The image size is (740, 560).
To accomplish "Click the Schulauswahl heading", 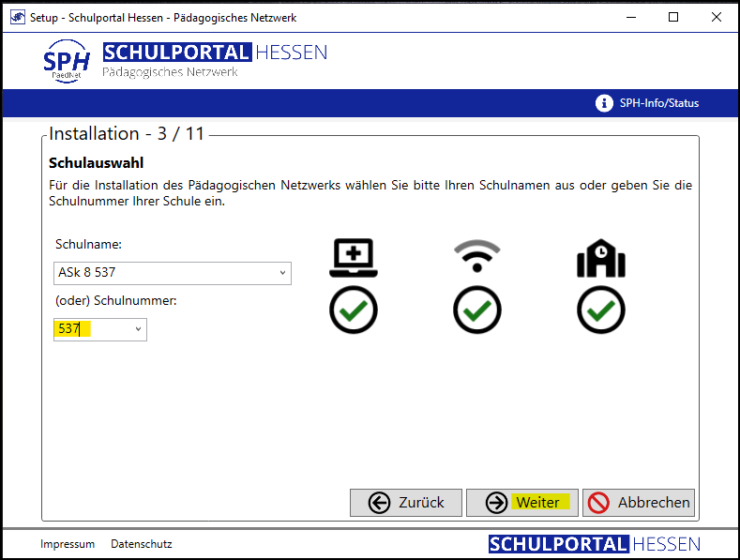I will point(97,163).
